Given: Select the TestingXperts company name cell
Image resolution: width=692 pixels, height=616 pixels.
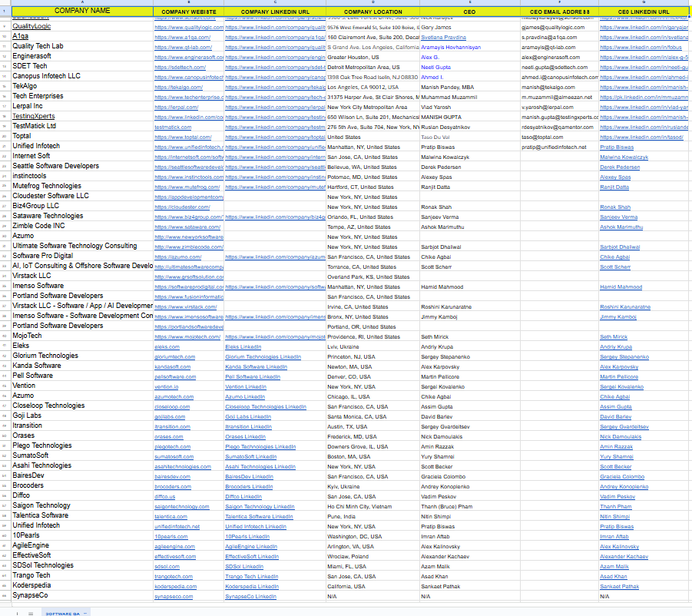Looking at the screenshot, I should (82, 116).
